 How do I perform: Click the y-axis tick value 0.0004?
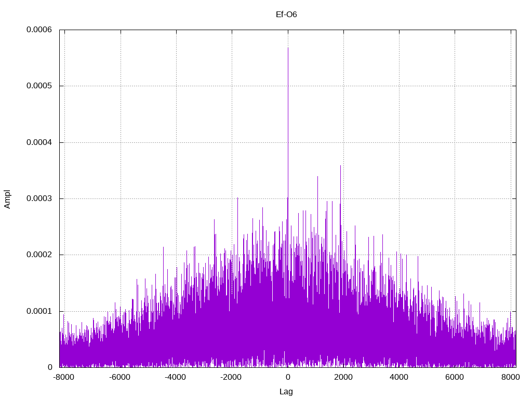click(x=39, y=142)
